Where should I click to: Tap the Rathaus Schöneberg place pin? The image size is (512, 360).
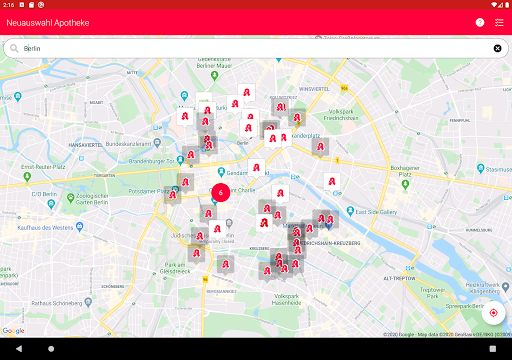88,302
